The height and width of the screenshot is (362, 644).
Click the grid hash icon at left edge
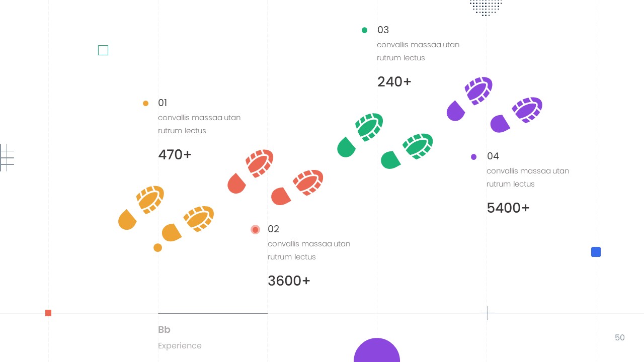(x=7, y=157)
